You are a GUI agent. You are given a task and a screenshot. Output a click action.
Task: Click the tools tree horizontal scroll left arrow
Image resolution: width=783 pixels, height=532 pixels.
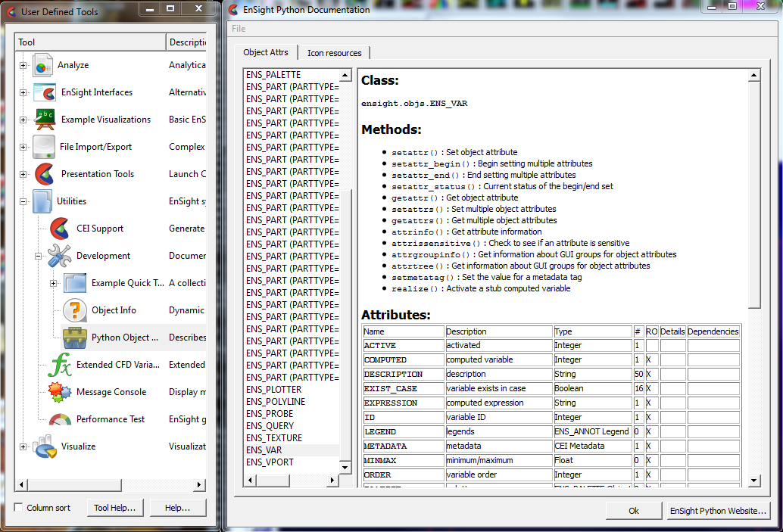click(x=21, y=484)
